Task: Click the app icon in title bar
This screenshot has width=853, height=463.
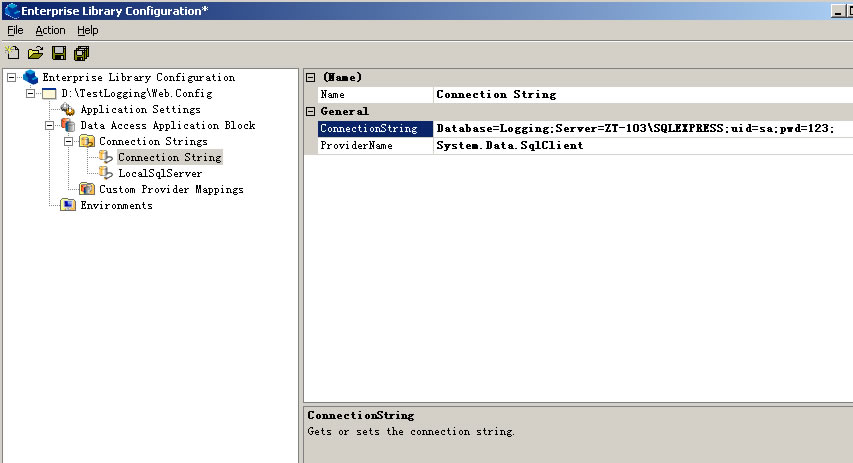Action: pos(11,10)
